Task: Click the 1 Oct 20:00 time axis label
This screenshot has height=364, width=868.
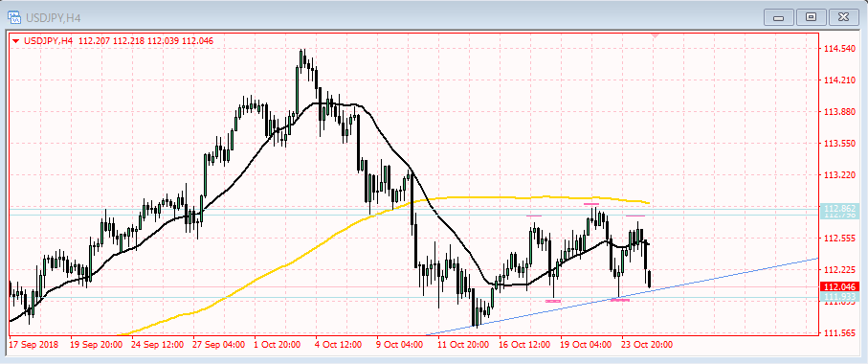Action: pos(278,344)
